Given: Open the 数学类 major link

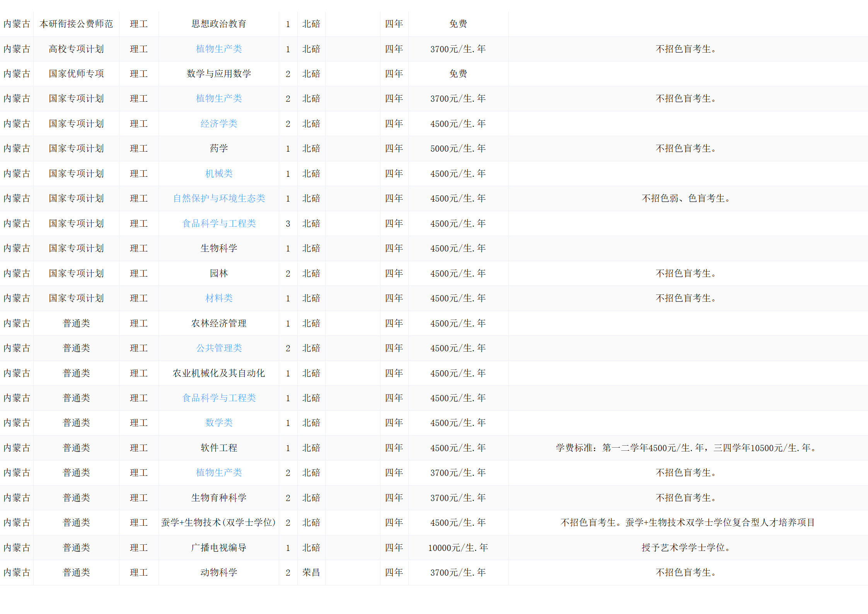Looking at the screenshot, I should click(219, 423).
